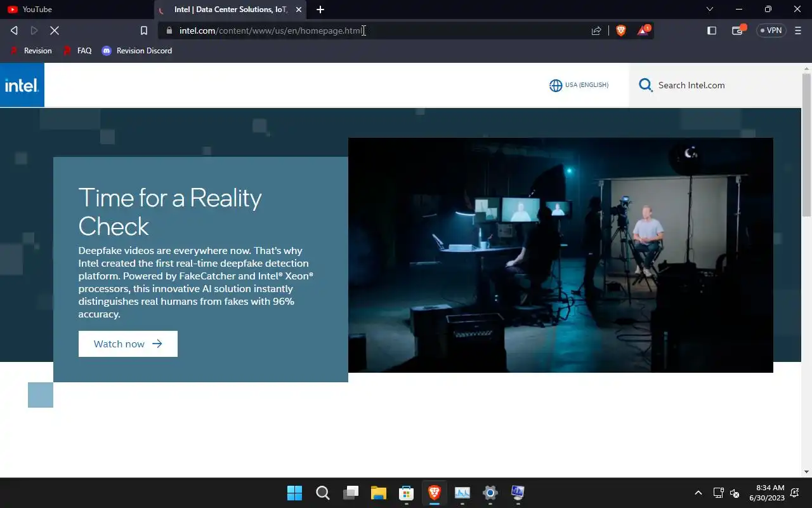Open Microsoft Store from the taskbar
The width and height of the screenshot is (812, 508).
coord(407,493)
